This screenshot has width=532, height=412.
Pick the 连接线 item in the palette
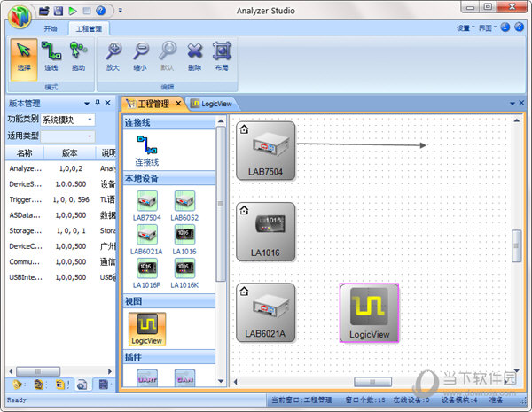click(x=147, y=151)
